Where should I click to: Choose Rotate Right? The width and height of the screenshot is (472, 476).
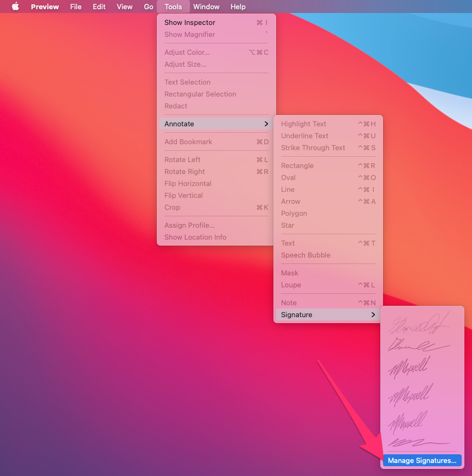point(216,171)
